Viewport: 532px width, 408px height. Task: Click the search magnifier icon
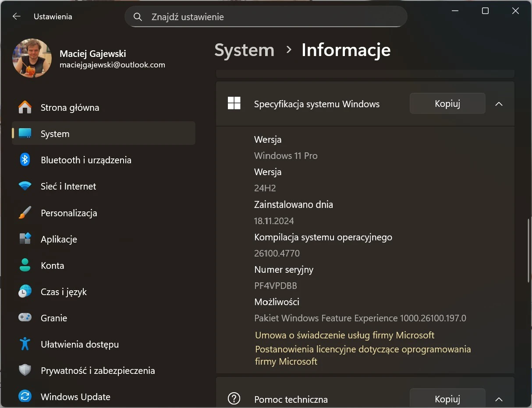click(138, 17)
